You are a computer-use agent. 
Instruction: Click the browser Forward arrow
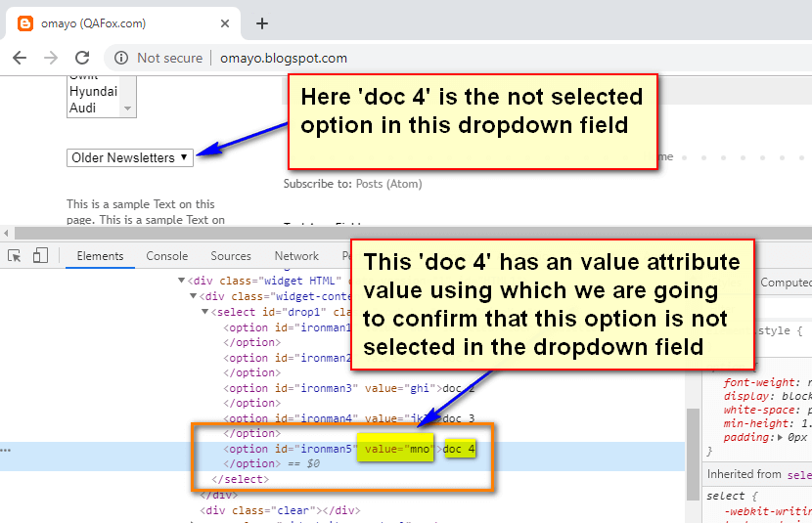coord(51,58)
